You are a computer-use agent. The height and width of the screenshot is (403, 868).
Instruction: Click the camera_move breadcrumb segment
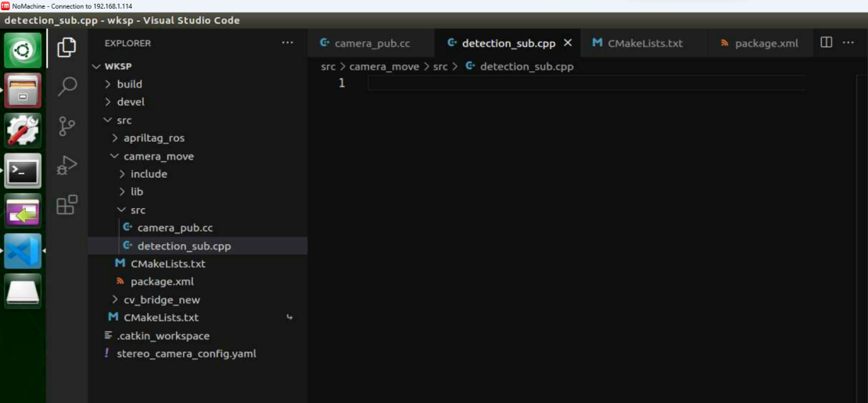tap(386, 67)
